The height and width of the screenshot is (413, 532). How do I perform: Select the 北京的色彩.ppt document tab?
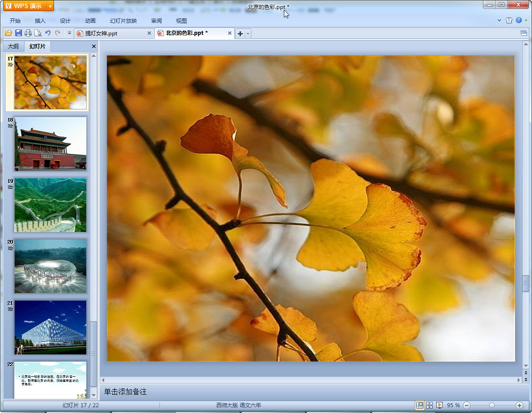[186, 33]
